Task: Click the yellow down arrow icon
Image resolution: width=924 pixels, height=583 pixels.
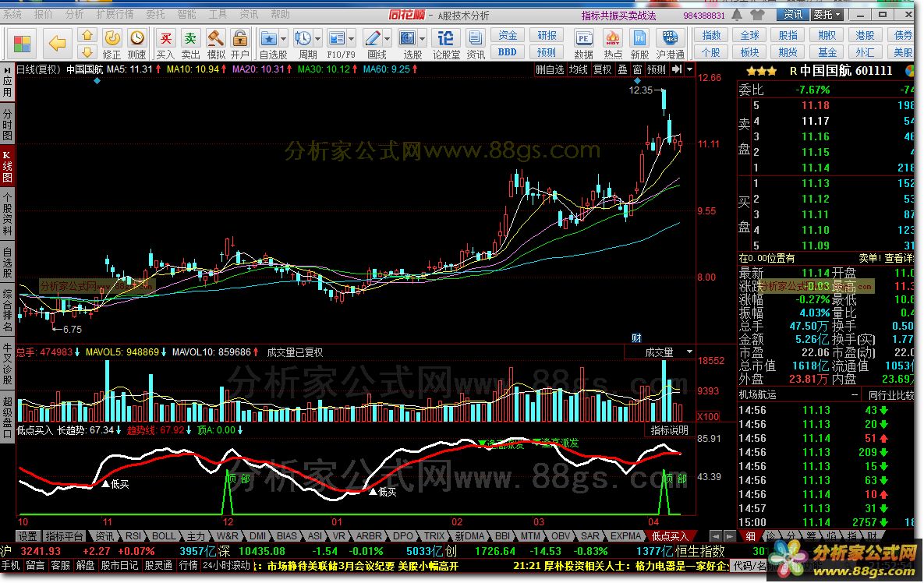Action: coord(87,51)
